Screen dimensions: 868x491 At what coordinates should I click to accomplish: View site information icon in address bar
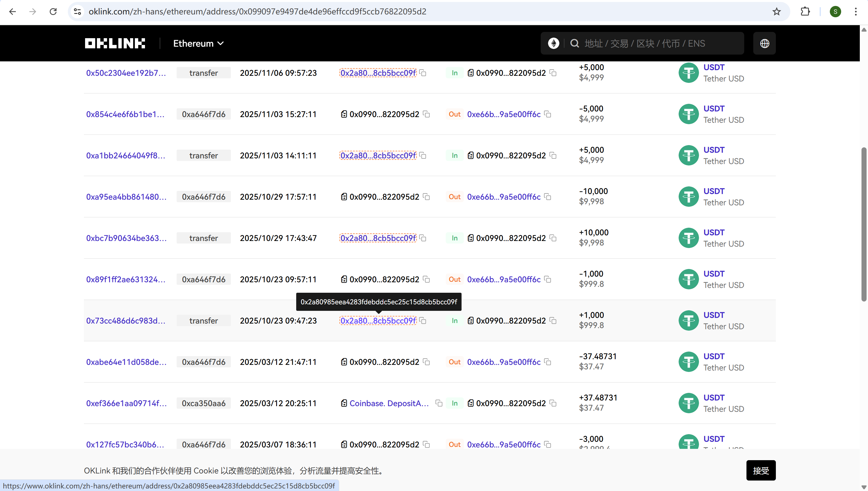[x=77, y=12]
